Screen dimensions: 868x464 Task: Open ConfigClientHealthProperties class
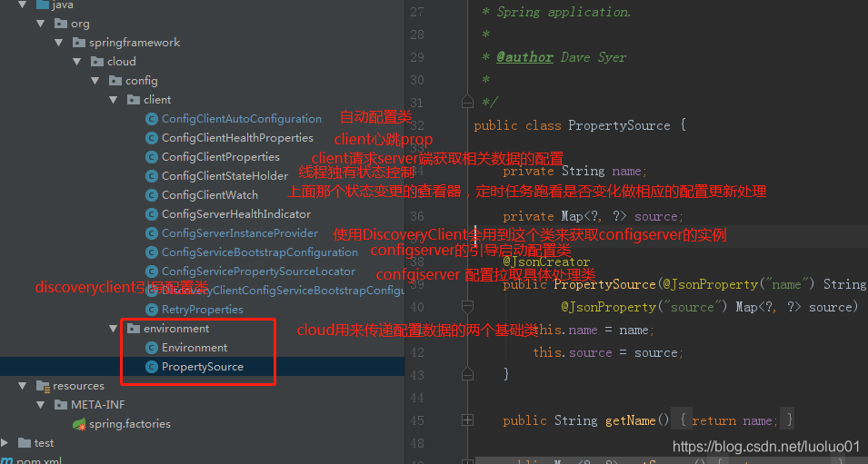point(237,138)
